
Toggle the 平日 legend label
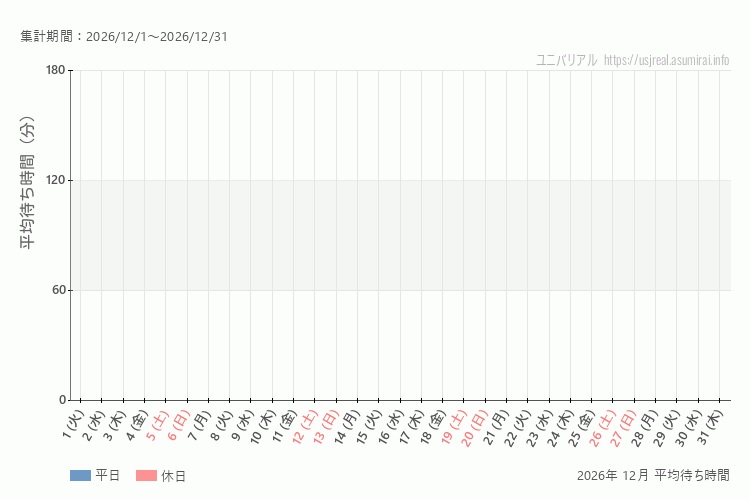pos(108,476)
